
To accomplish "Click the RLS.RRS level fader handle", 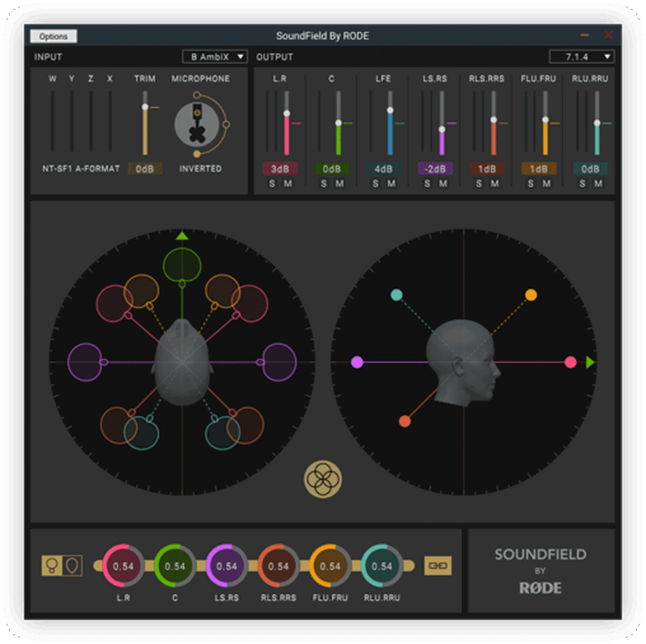I will click(493, 120).
